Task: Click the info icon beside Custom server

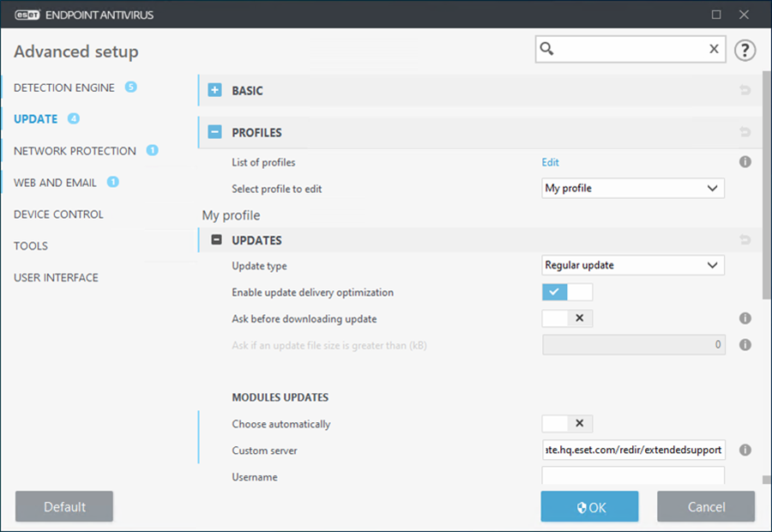Action: (x=745, y=450)
